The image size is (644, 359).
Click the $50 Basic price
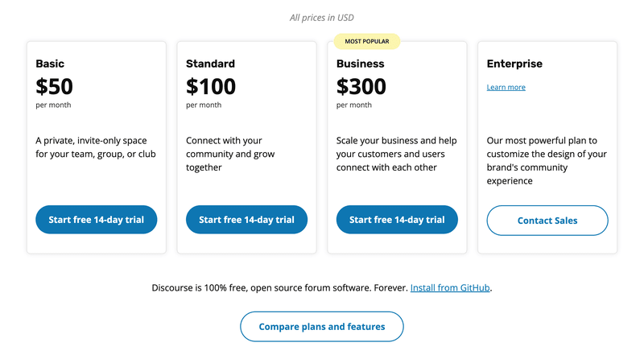point(55,86)
